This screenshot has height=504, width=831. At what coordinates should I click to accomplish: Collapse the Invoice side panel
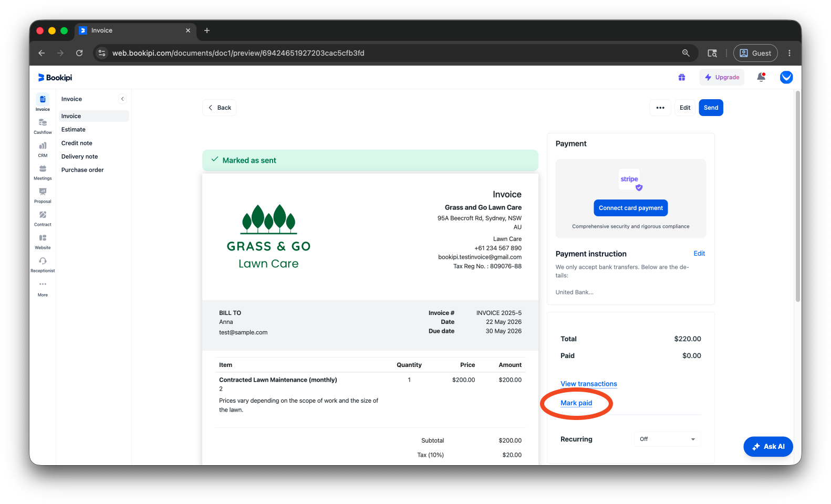(122, 99)
